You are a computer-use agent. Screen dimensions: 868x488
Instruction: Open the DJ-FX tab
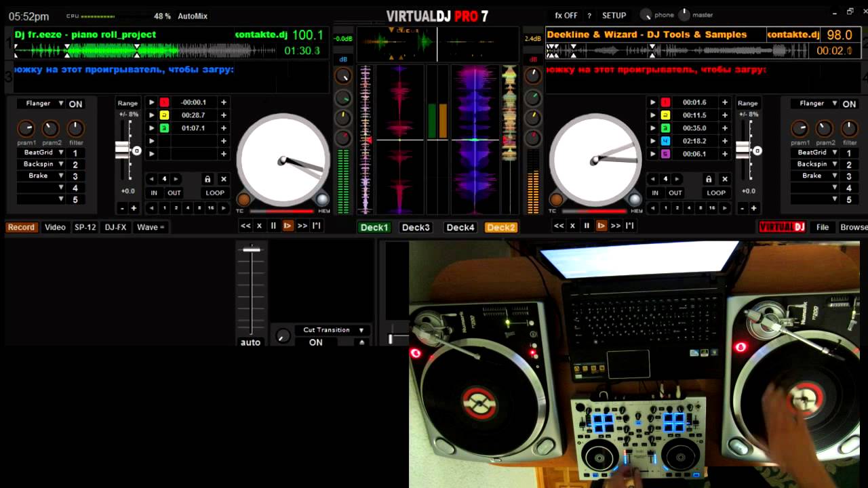(x=115, y=227)
